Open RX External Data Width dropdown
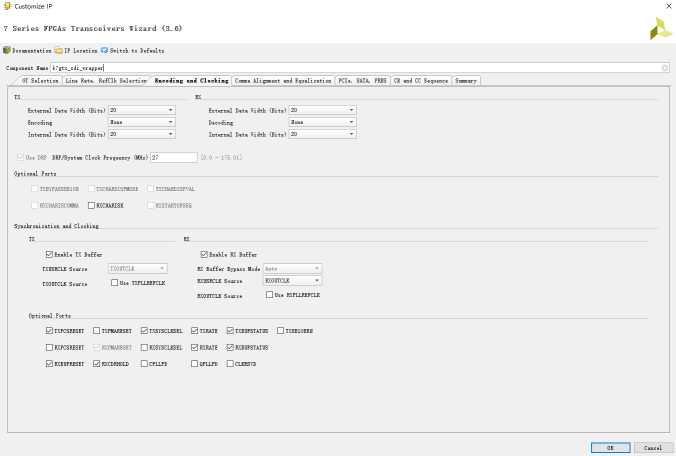The image size is (676, 456). (x=322, y=110)
